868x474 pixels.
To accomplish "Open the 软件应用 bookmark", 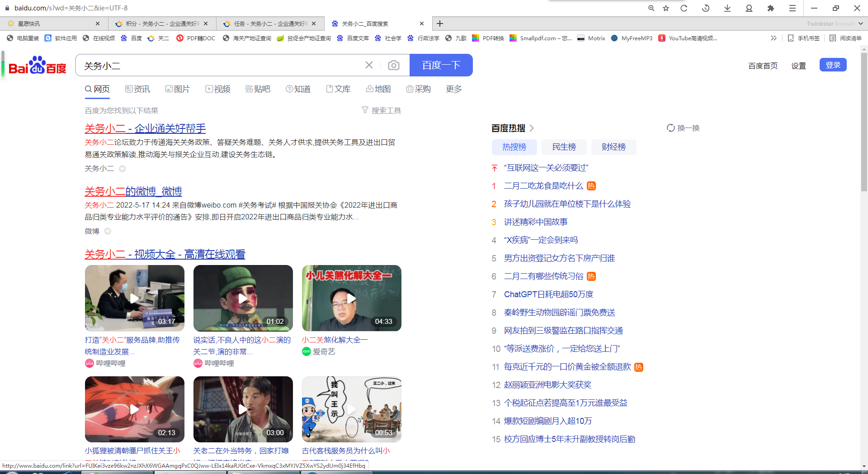I will coord(61,38).
